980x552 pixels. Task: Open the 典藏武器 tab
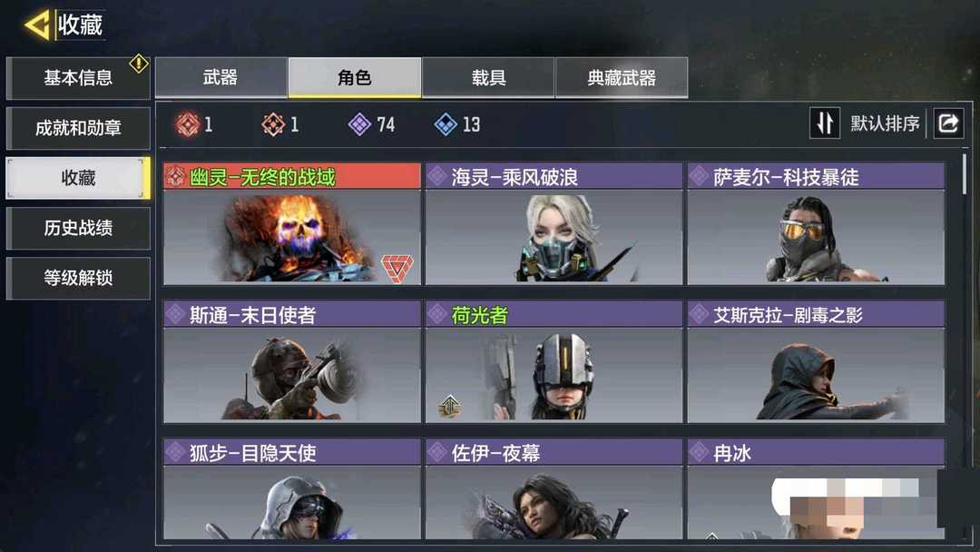[622, 77]
